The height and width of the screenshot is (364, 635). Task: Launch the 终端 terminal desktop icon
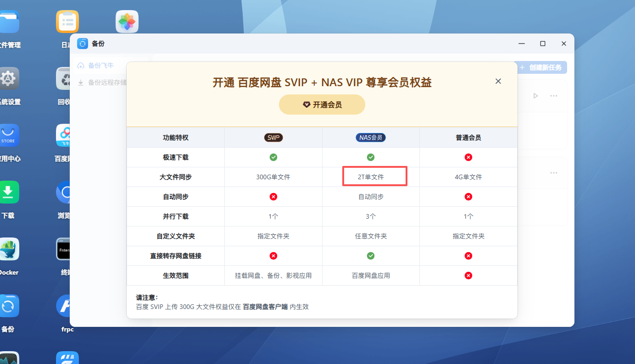point(63,249)
